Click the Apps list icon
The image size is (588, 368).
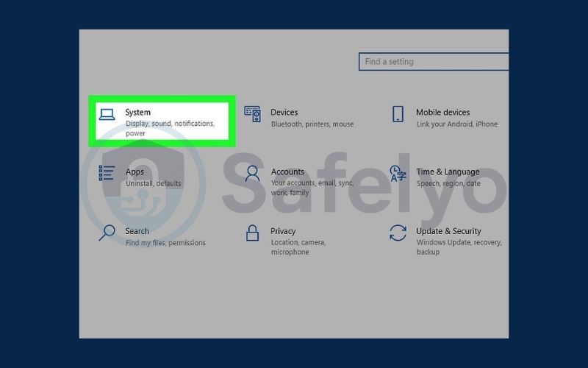(x=107, y=173)
